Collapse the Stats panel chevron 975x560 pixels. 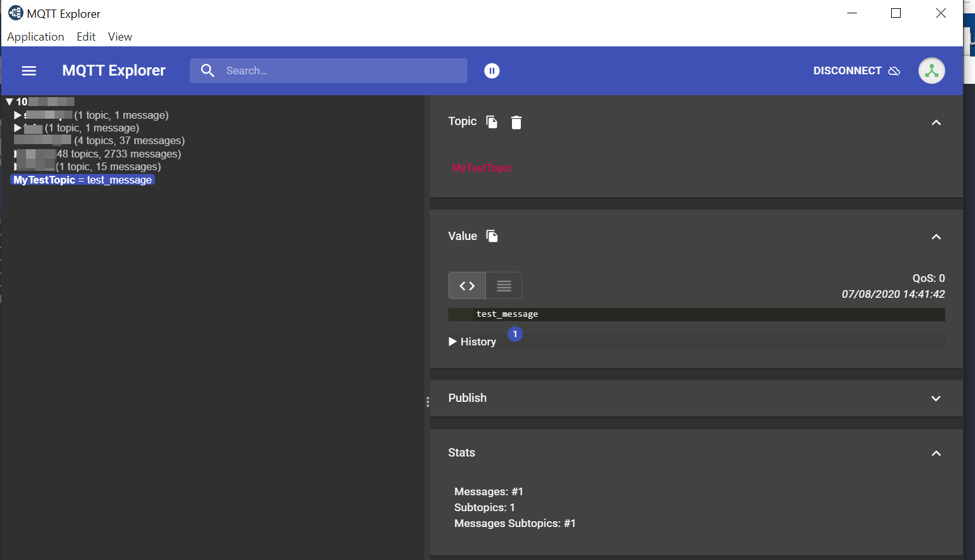tap(936, 453)
